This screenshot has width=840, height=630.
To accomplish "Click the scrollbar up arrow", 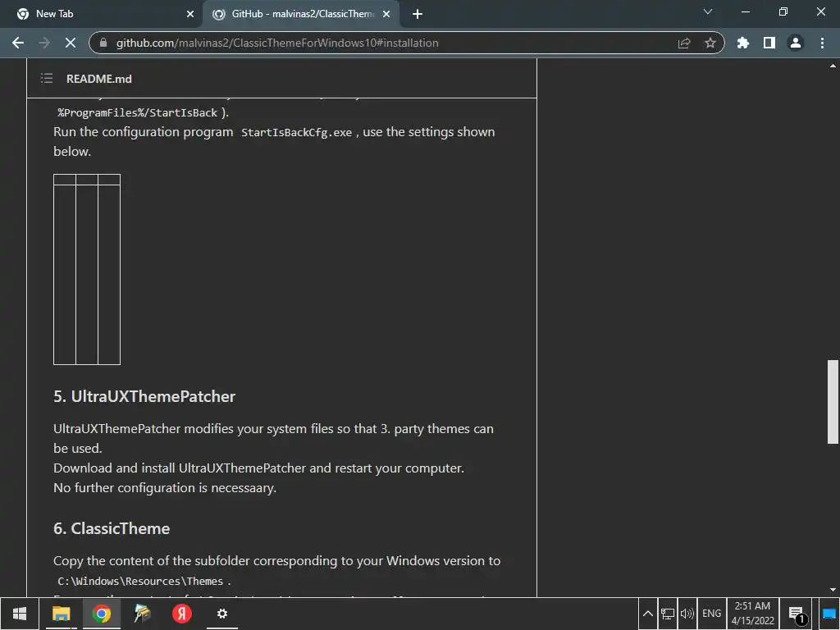I will 833,66.
